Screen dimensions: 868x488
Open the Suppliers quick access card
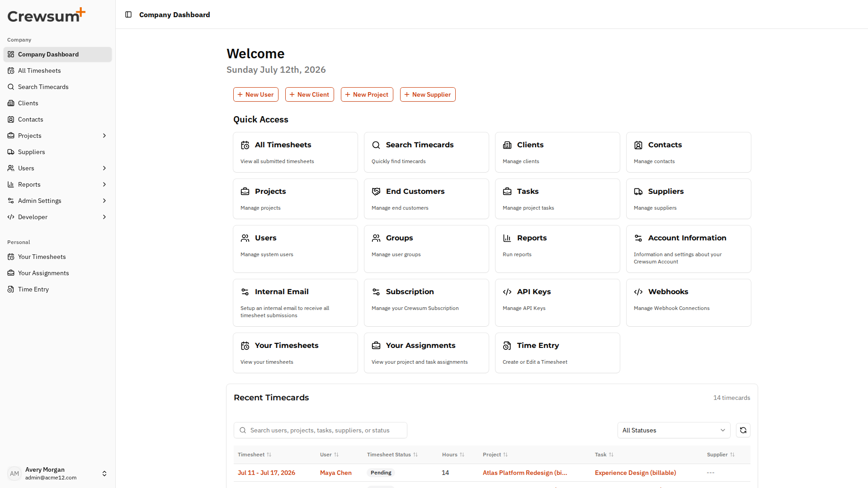(x=689, y=199)
